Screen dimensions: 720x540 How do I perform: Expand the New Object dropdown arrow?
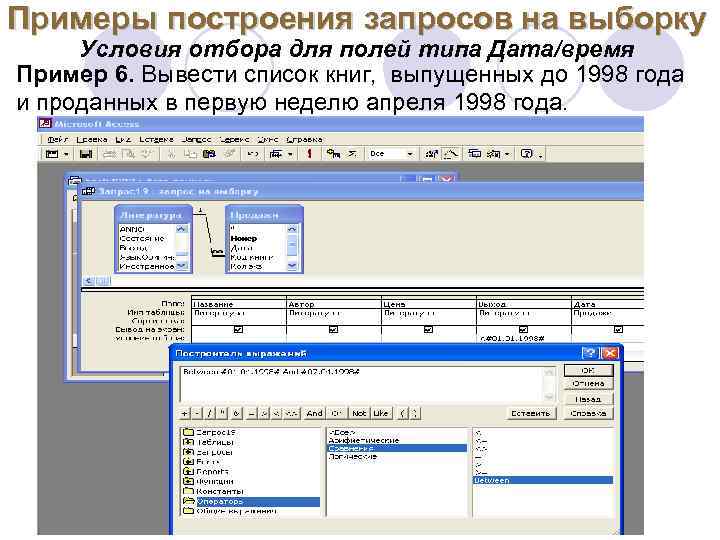tap(507, 154)
